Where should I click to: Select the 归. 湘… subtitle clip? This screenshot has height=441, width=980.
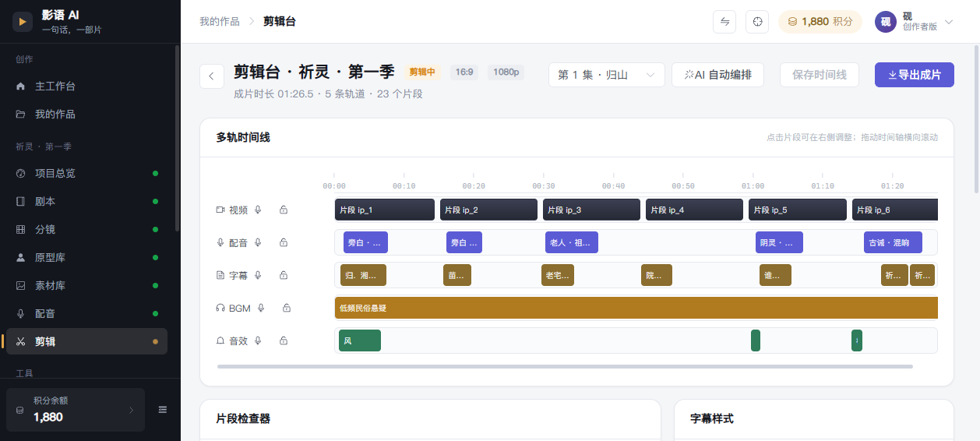363,275
